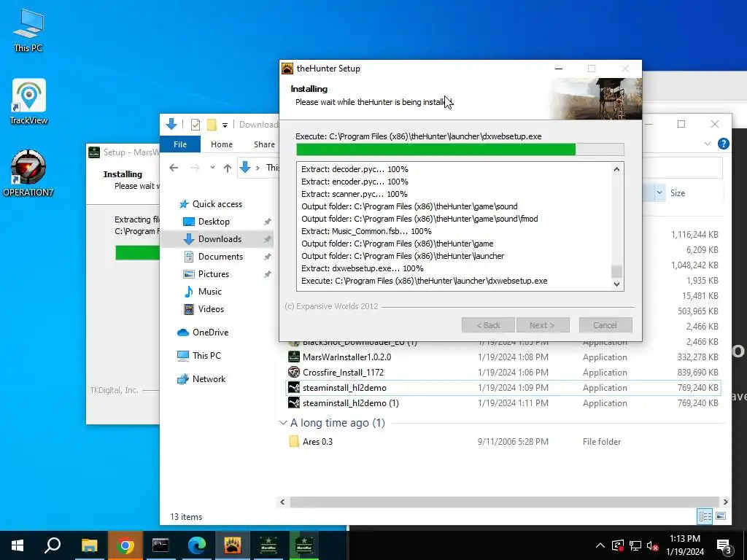Click quick access New Folder icon

pyautogui.click(x=212, y=125)
